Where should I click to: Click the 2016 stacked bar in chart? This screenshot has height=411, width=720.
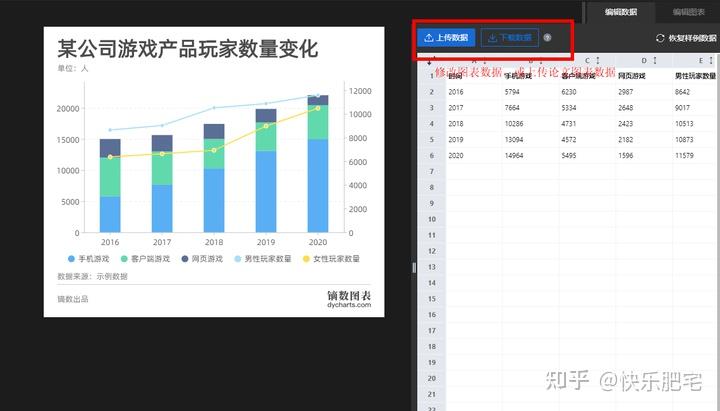110,186
